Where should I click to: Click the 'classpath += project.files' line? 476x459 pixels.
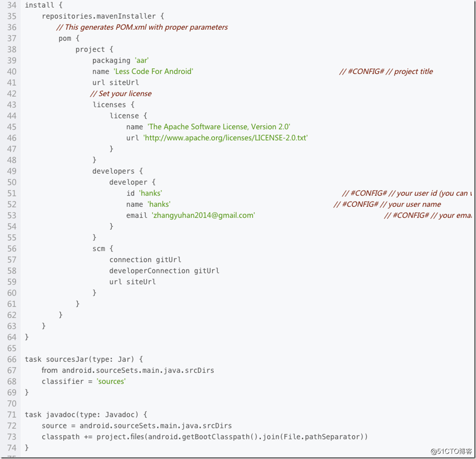pyautogui.click(x=205, y=437)
